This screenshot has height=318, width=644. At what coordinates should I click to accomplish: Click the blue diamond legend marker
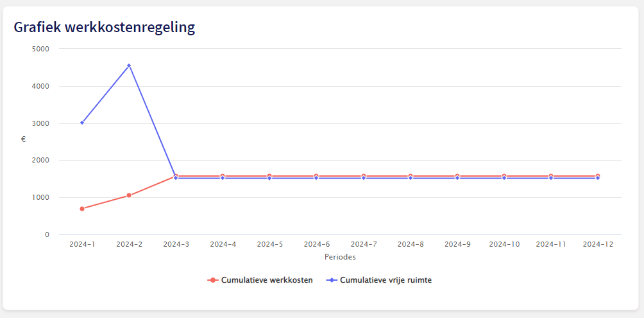(x=332, y=280)
